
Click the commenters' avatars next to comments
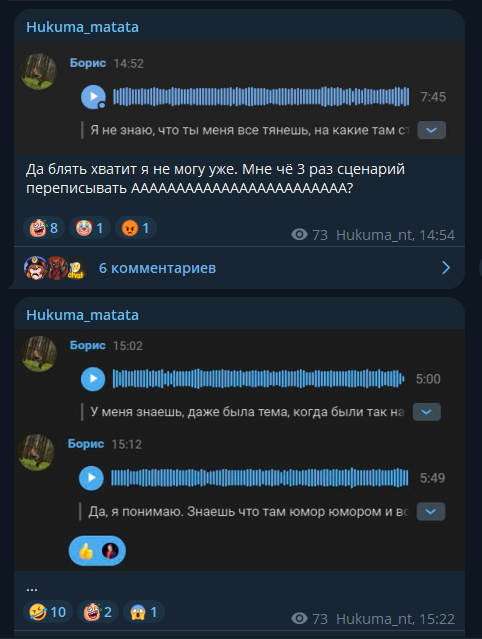pyautogui.click(x=55, y=268)
